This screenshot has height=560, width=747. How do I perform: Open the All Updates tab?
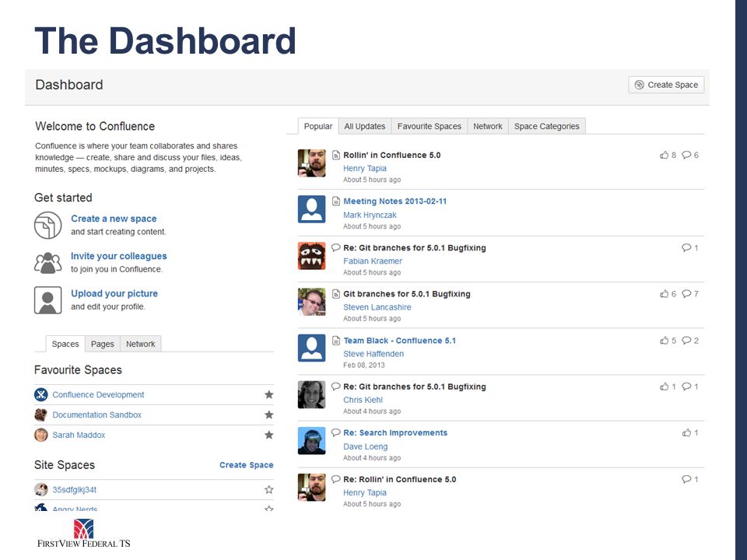click(x=364, y=126)
